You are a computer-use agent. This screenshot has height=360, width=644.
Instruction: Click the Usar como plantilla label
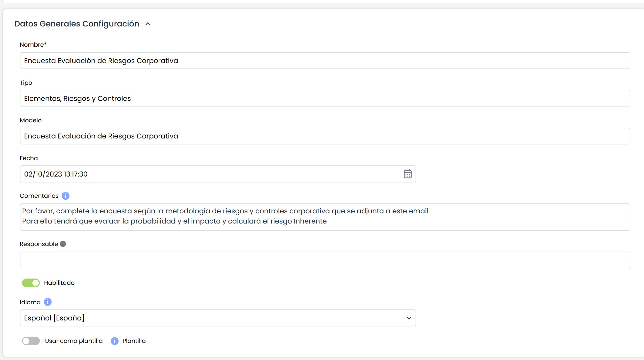(x=74, y=341)
